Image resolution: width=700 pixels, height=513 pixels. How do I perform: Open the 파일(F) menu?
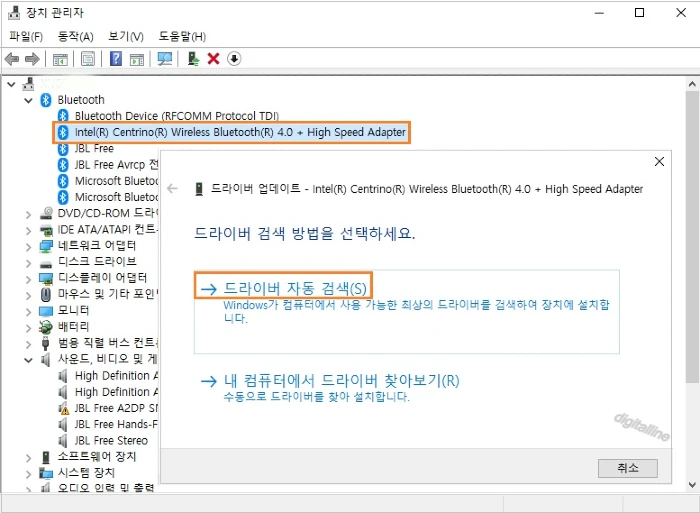pyautogui.click(x=26, y=36)
